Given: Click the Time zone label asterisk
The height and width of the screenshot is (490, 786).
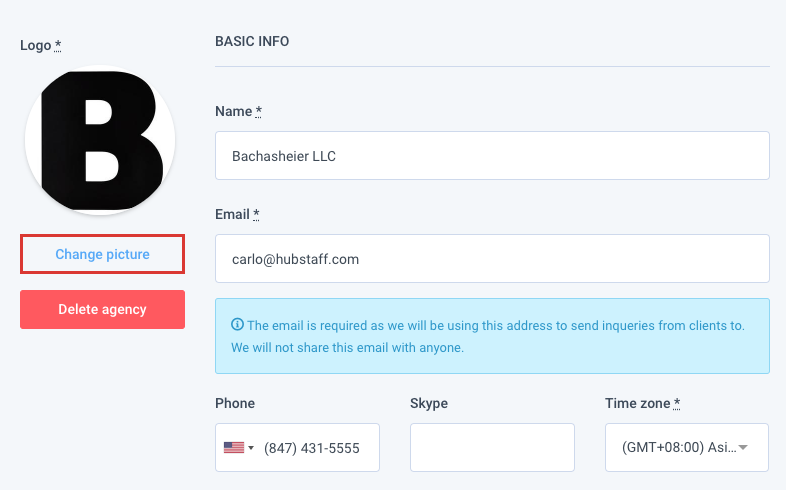Looking at the screenshot, I should (x=677, y=403).
